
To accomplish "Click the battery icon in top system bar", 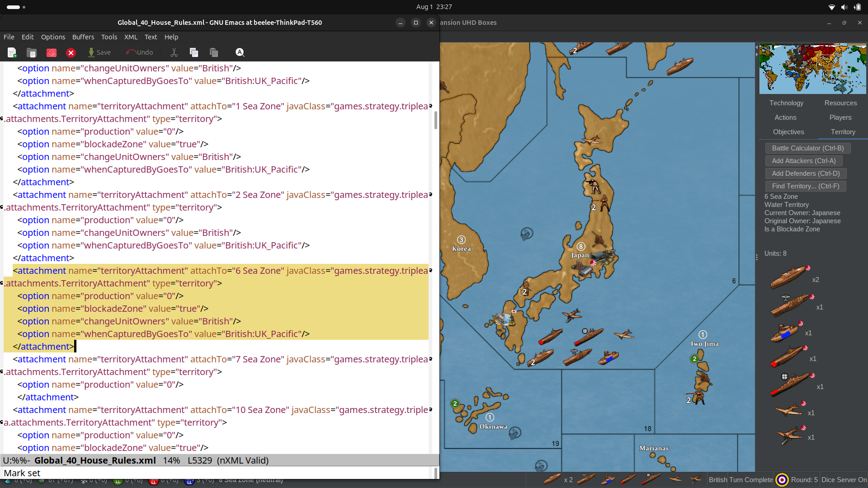I will pyautogui.click(x=857, y=7).
